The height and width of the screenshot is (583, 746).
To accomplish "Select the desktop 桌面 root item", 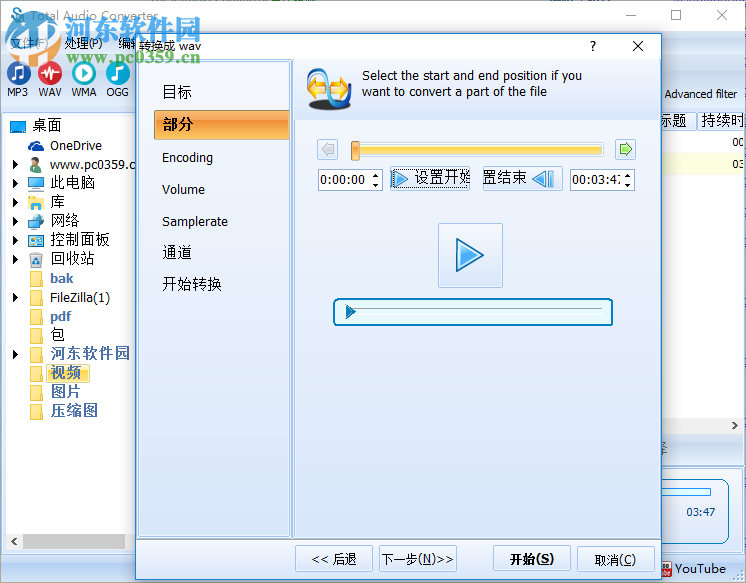I will point(47,126).
